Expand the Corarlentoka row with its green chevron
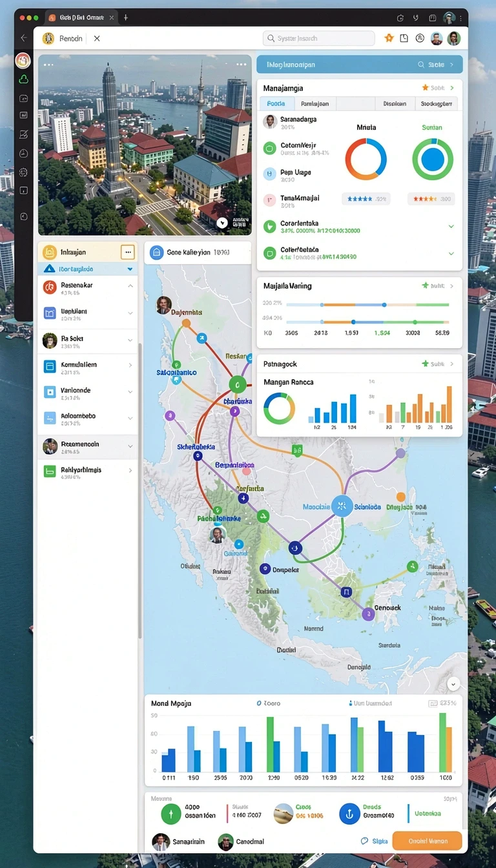 (x=451, y=227)
